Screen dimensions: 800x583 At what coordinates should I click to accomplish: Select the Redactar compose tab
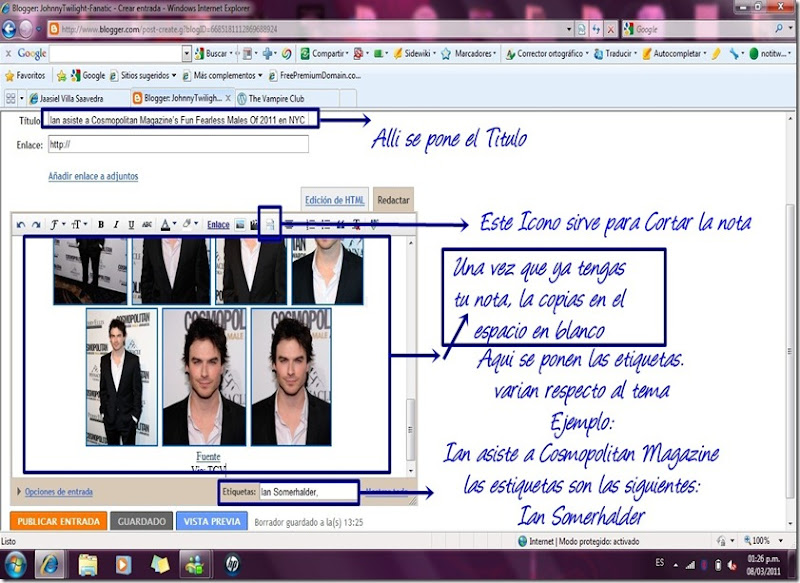(x=393, y=200)
